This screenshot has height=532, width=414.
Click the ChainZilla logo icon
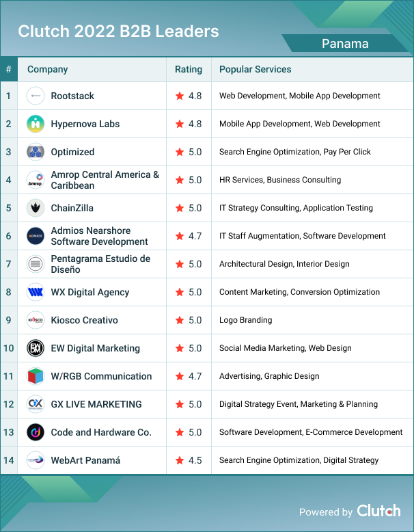36,208
